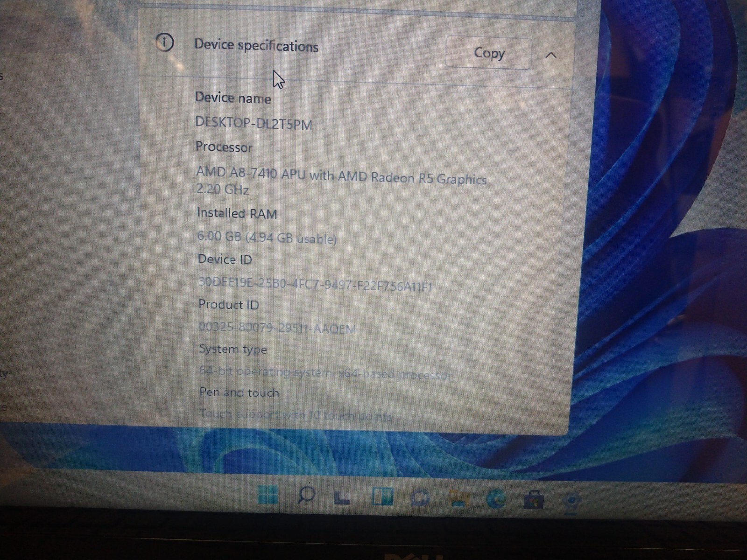747x560 pixels.
Task: Click the 6.00 GB installed RAM value
Action: click(267, 237)
